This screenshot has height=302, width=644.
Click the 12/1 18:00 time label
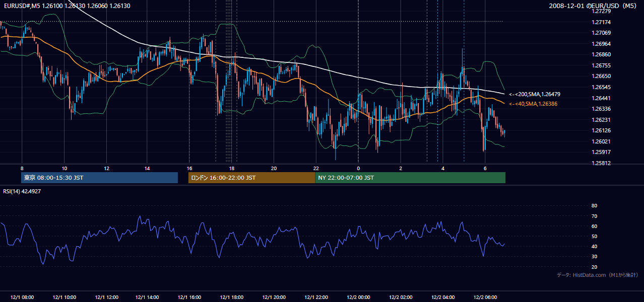(232, 297)
